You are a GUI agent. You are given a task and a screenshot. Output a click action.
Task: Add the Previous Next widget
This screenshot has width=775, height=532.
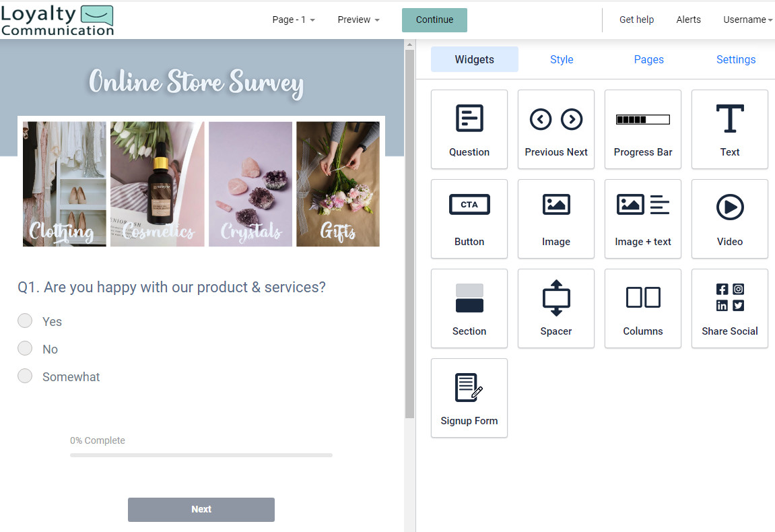tap(556, 129)
